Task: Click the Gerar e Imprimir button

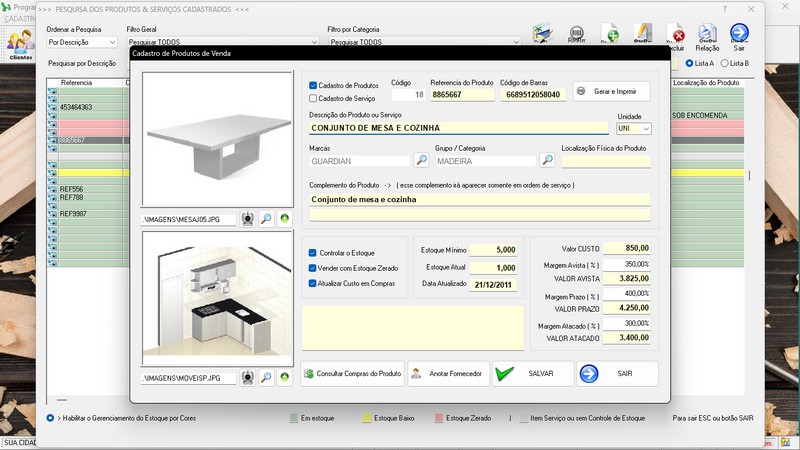Action: pos(611,91)
